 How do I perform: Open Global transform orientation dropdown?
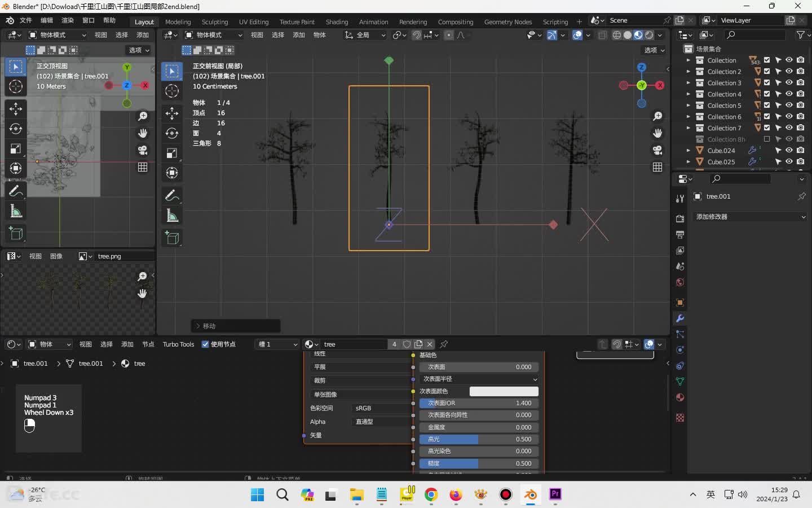[365, 35]
